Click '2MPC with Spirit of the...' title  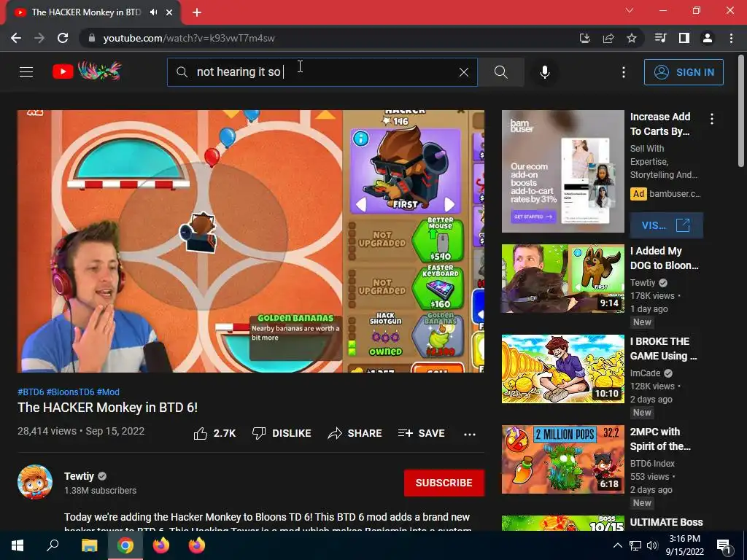click(660, 439)
